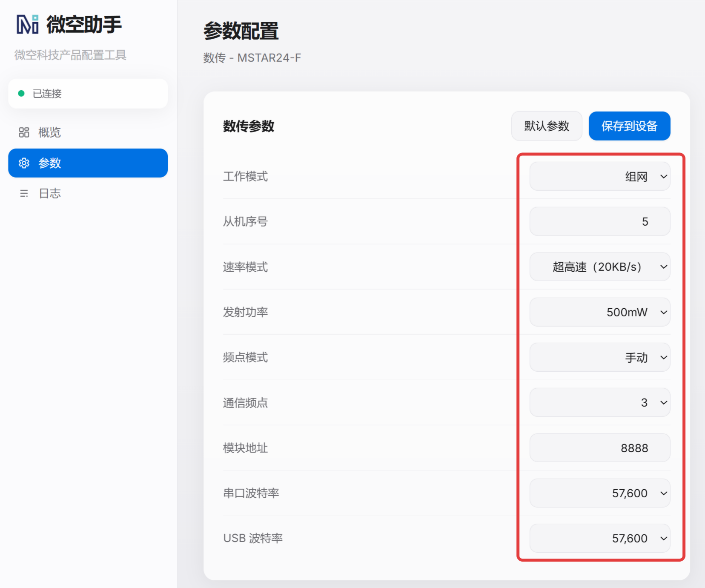The height and width of the screenshot is (588, 705).
Task: Select the 参数 sidebar item
Action: [88, 163]
